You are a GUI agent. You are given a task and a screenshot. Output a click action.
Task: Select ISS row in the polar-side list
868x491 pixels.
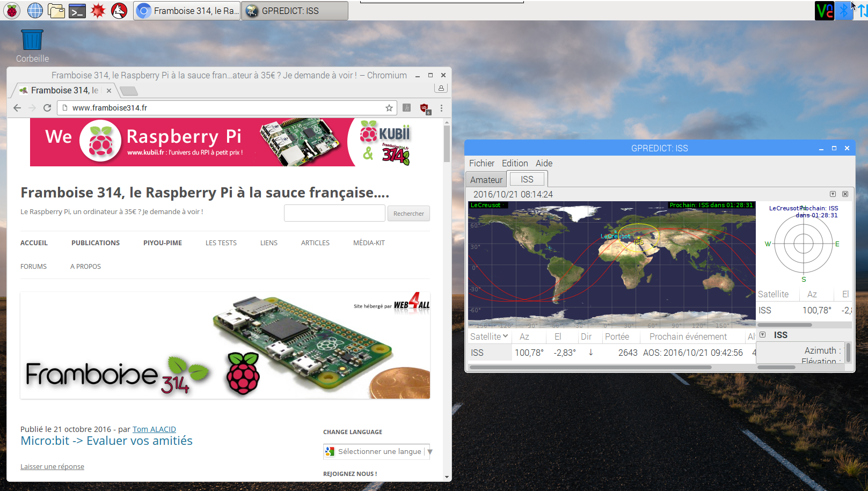pyautogui.click(x=804, y=310)
